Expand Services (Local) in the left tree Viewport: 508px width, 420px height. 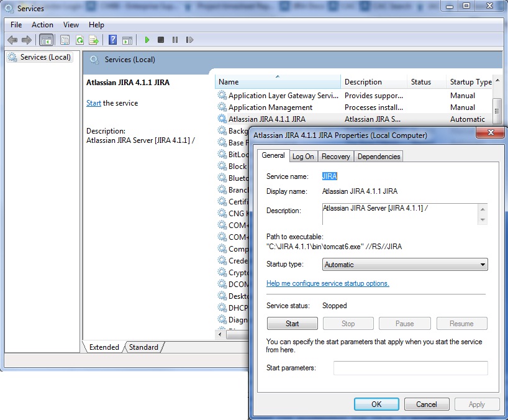[x=39, y=57]
